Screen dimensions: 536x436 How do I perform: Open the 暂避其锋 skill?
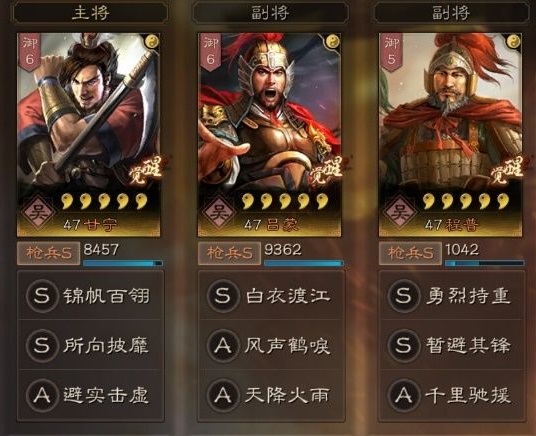[452, 346]
